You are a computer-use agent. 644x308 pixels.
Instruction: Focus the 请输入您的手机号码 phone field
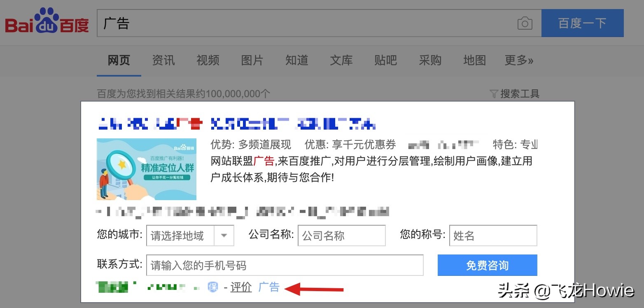(x=285, y=265)
